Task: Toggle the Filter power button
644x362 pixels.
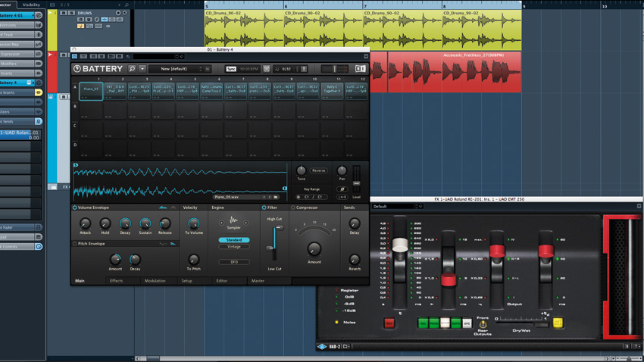Action: click(x=264, y=208)
